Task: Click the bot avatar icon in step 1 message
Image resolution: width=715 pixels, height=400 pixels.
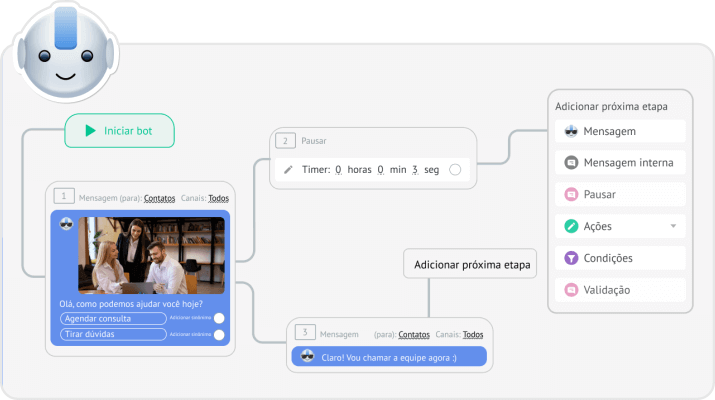Action: [67, 223]
